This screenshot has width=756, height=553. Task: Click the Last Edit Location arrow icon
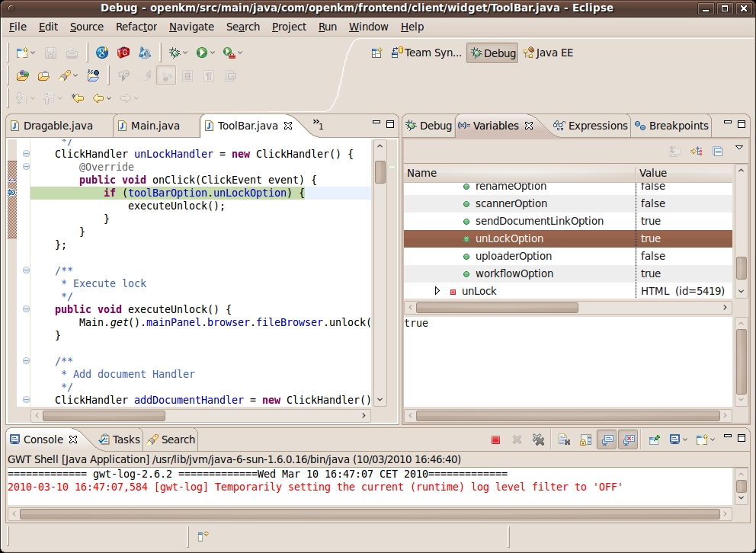coord(78,98)
